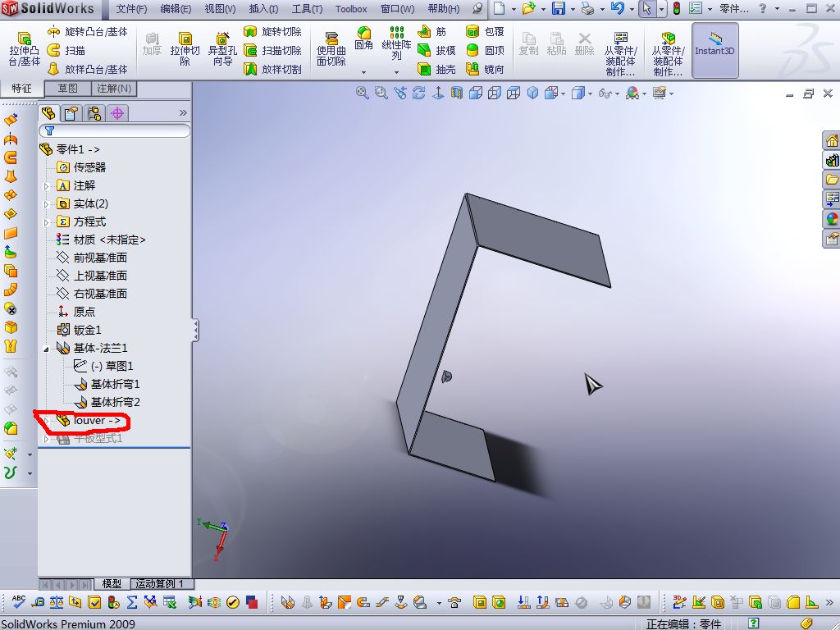Select Swept Cut (扫描切割)
This screenshot has width=840, height=630.
pyautogui.click(x=272, y=50)
